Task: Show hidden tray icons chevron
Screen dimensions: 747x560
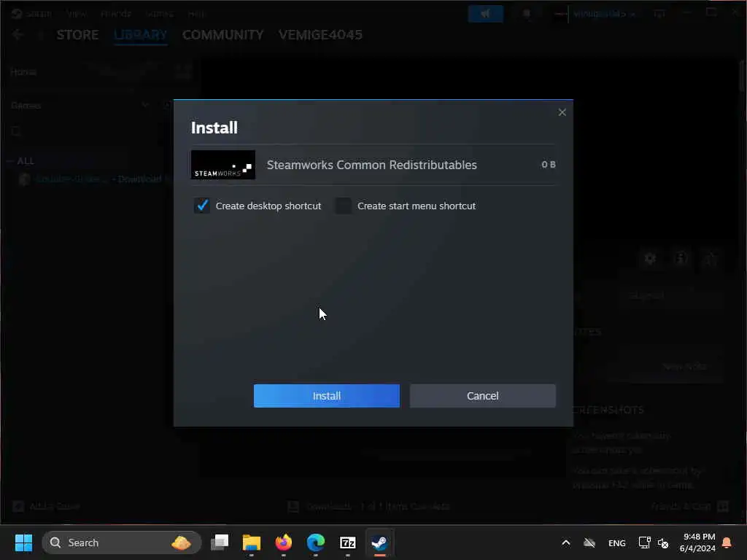Action: click(566, 542)
